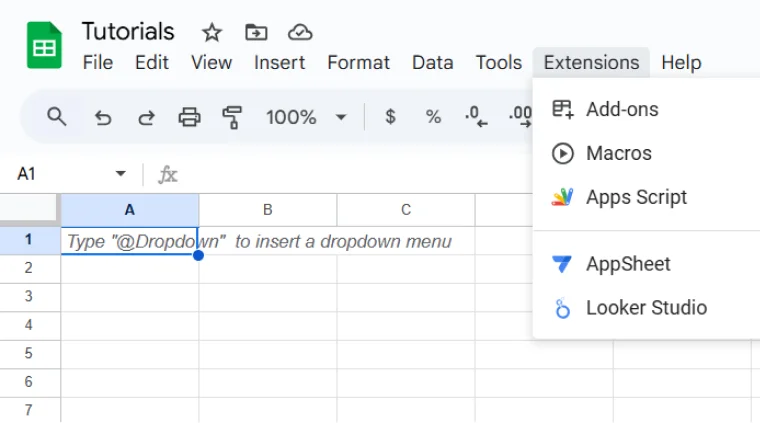Select row 7 header

pos(30,410)
